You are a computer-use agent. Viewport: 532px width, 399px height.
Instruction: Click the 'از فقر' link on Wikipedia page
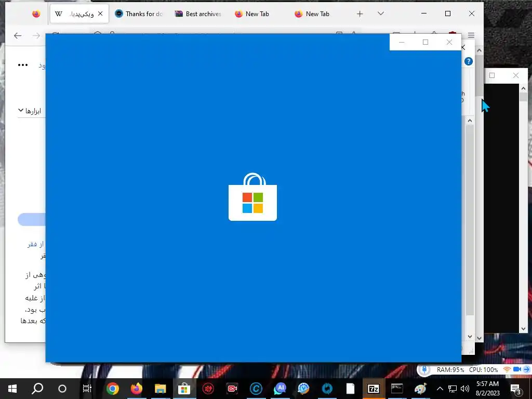click(36, 244)
